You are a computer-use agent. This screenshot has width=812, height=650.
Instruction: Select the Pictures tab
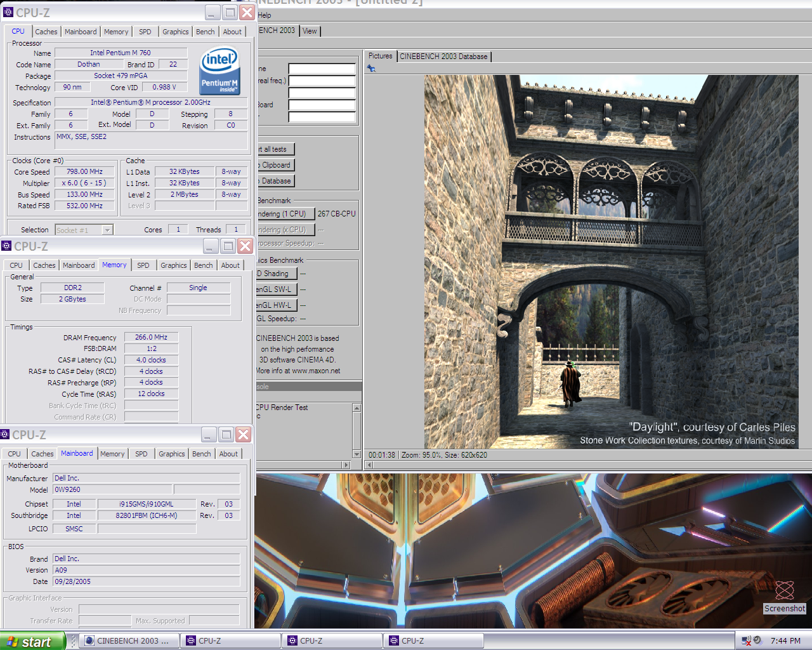point(381,56)
